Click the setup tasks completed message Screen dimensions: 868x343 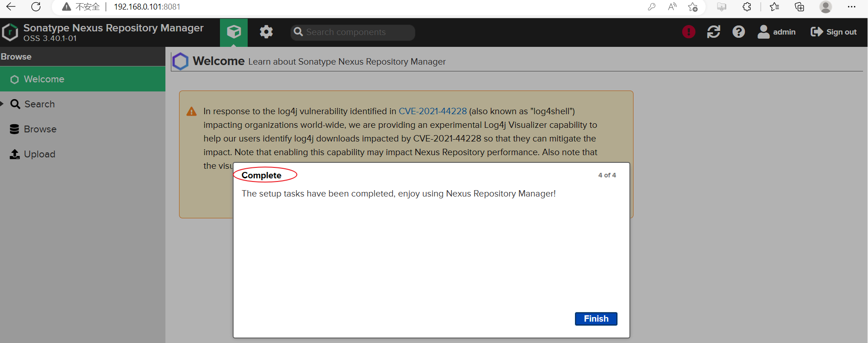pyautogui.click(x=399, y=193)
